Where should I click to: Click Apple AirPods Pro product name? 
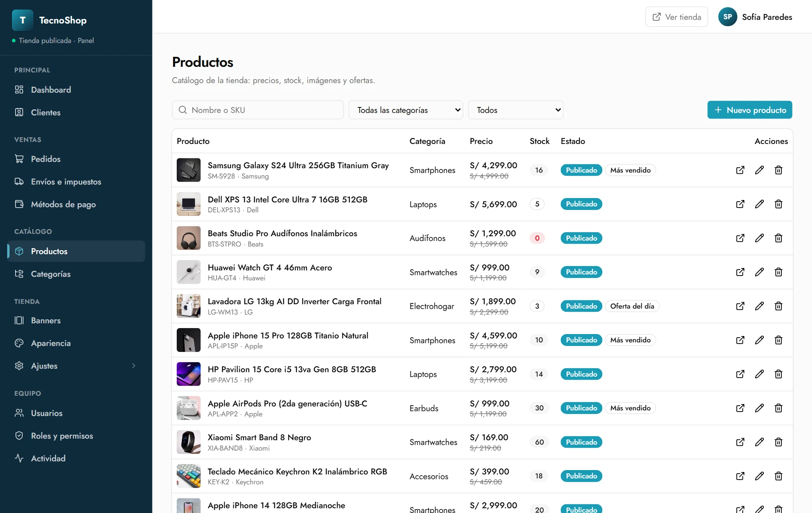click(287, 404)
